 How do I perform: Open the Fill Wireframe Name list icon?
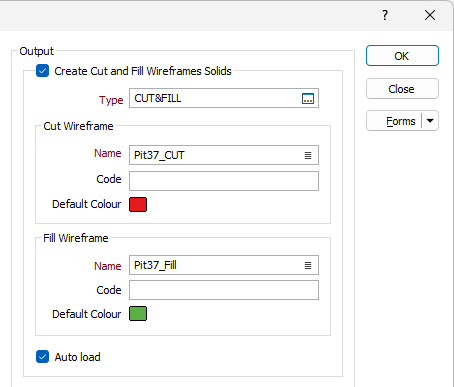coord(308,265)
